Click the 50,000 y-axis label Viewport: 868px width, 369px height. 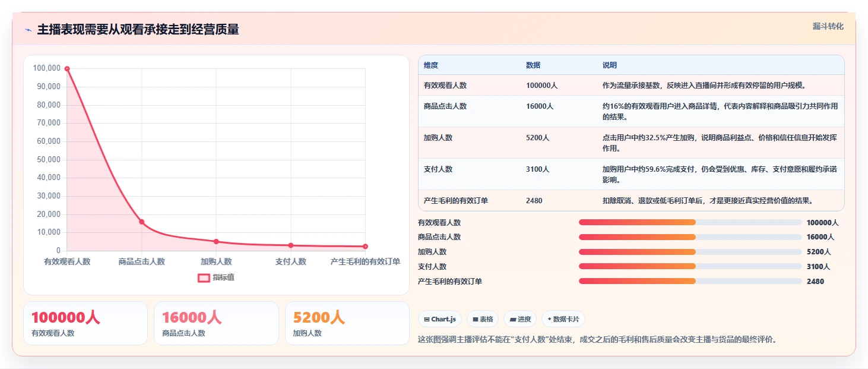pos(49,160)
